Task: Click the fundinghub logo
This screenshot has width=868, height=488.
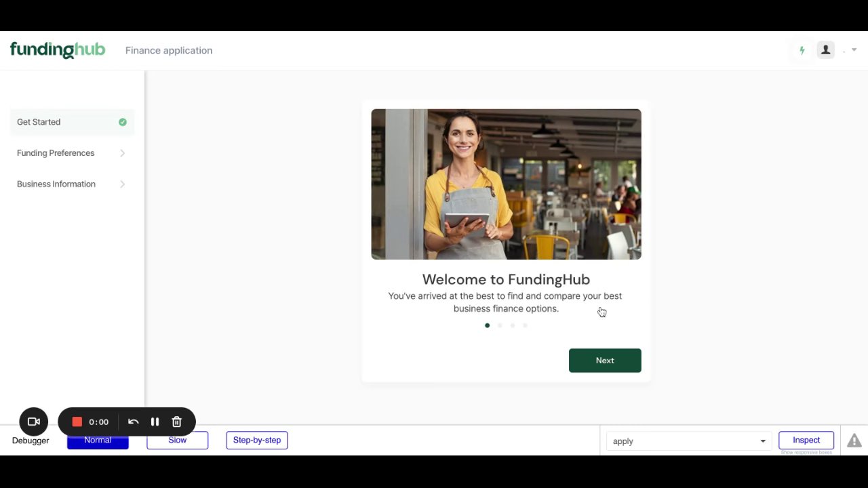Action: coord(58,50)
